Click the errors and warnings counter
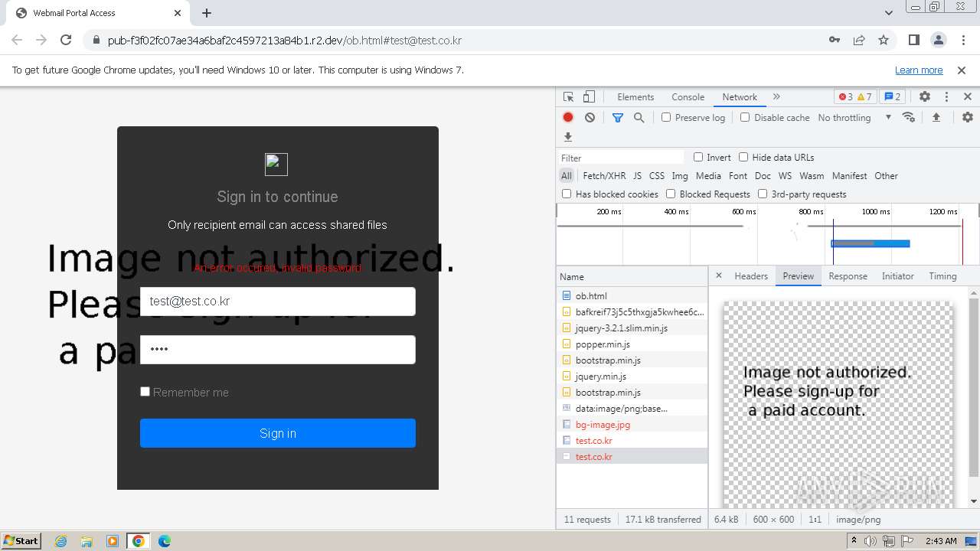The image size is (980, 551). (854, 97)
